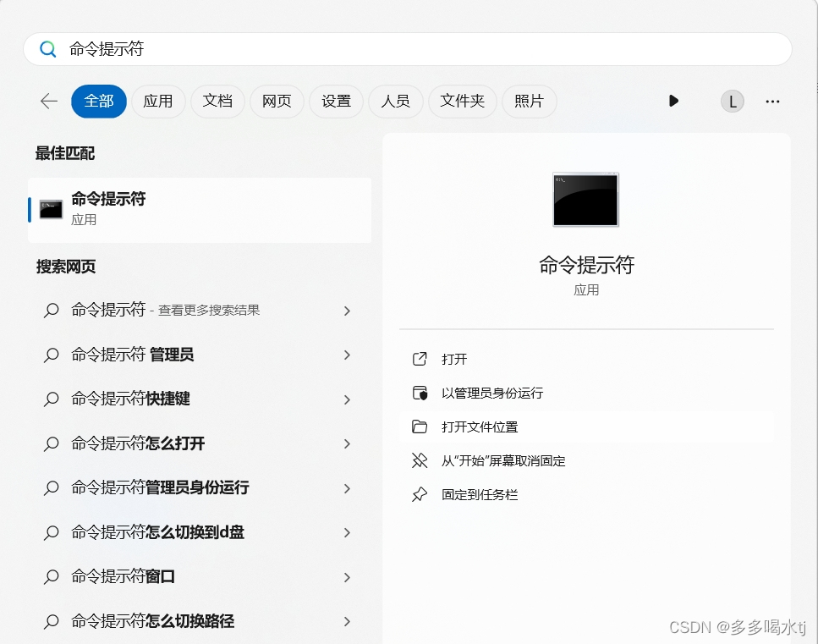818x644 pixels.
Task: Click search icon beside 命令提示符管理员身份运行
Action: click(51, 488)
